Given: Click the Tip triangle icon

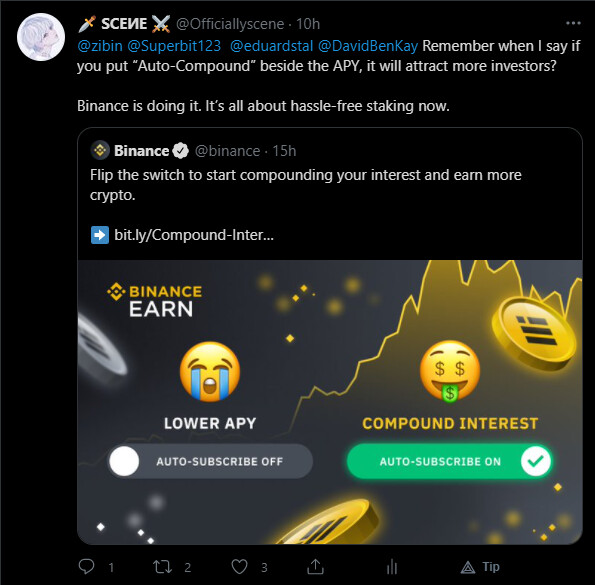Looking at the screenshot, I should [x=468, y=567].
